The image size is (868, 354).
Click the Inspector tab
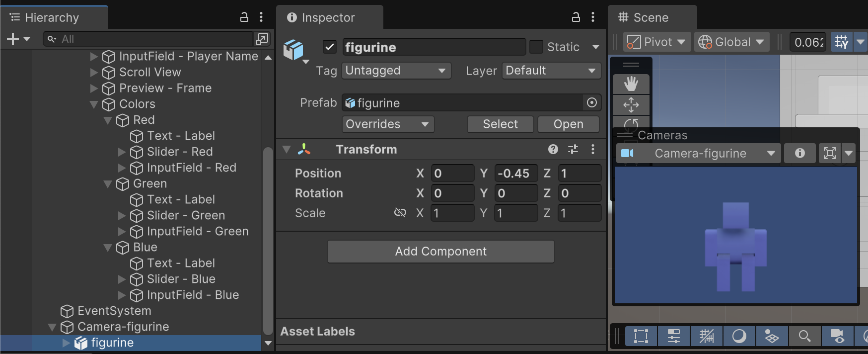tap(328, 17)
